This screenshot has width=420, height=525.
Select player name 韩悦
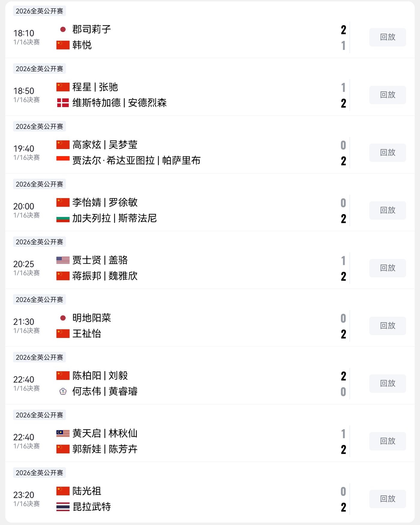(82, 45)
